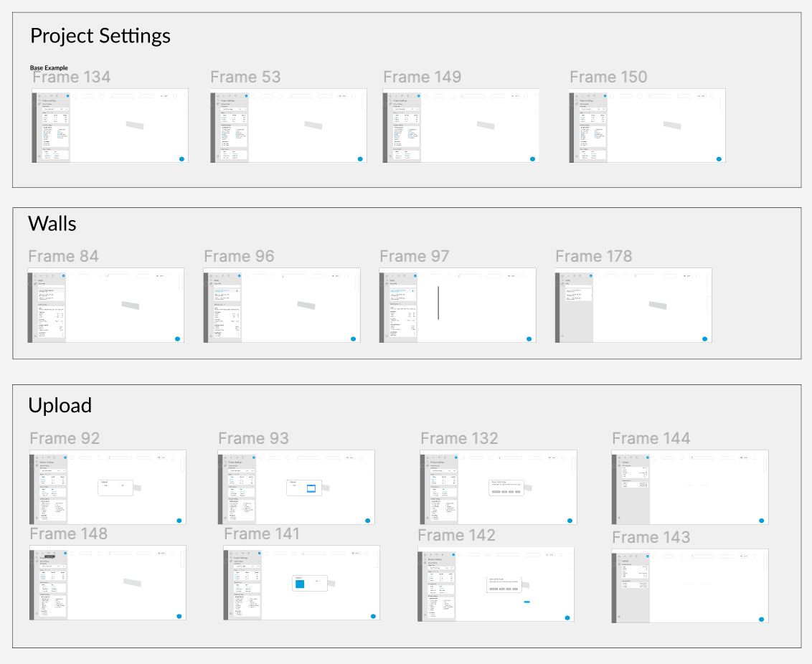The width and height of the screenshot is (812, 664).
Task: Select the Frame 132 label
Action: (459, 438)
